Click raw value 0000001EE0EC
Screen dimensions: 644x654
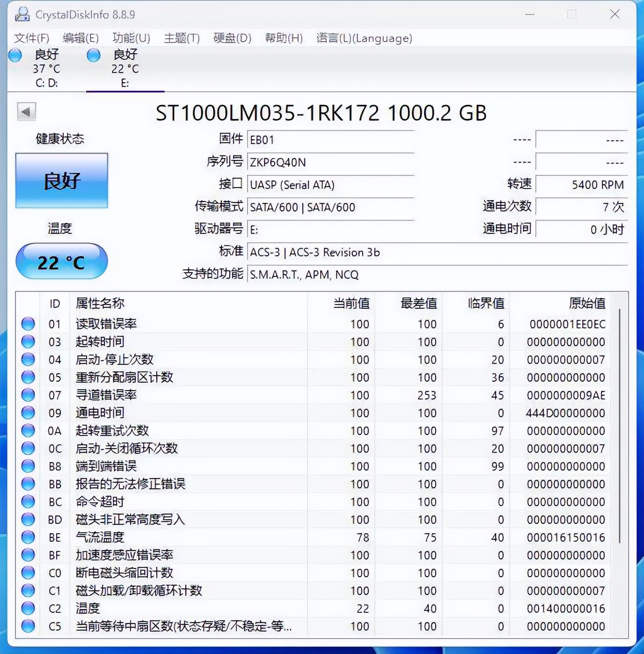[x=567, y=324]
